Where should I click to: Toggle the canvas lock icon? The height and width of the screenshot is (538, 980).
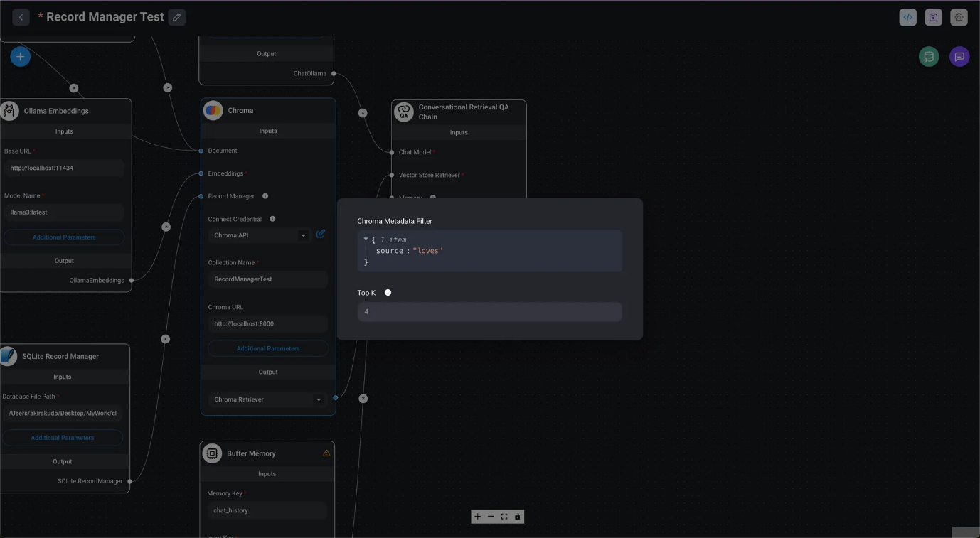click(517, 517)
